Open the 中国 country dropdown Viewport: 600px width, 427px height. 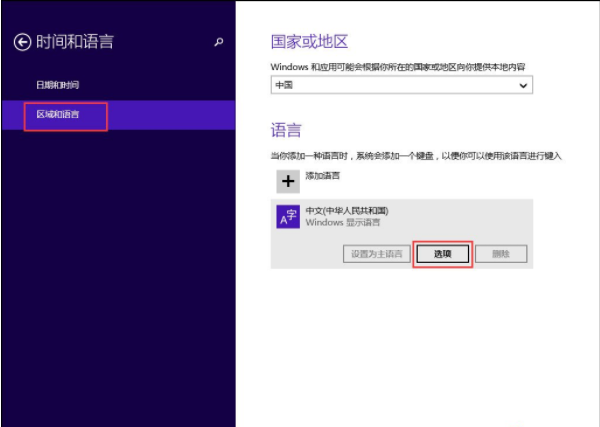(x=401, y=85)
